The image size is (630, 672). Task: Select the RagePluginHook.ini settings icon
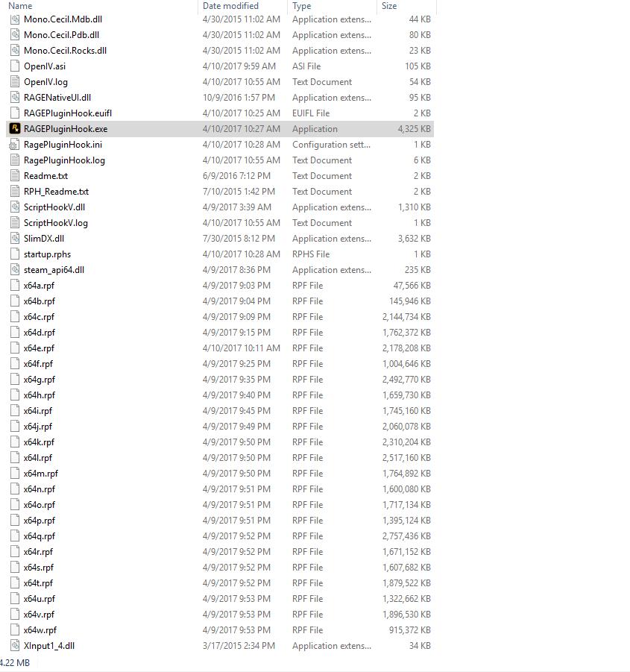pyautogui.click(x=14, y=145)
